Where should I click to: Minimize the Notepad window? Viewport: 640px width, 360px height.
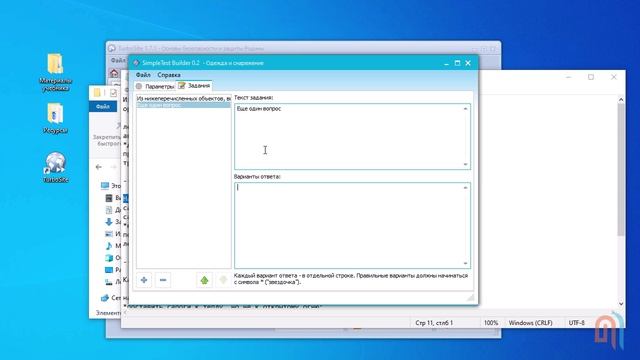[569, 77]
